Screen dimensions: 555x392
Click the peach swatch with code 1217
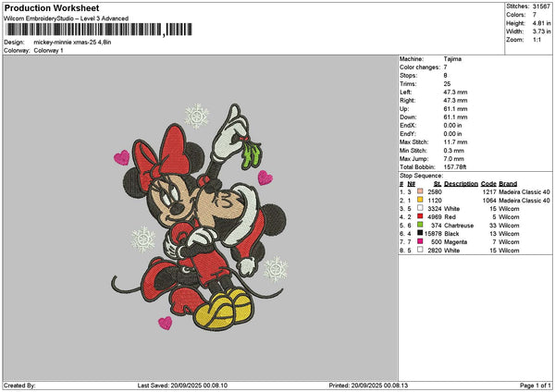420,191
